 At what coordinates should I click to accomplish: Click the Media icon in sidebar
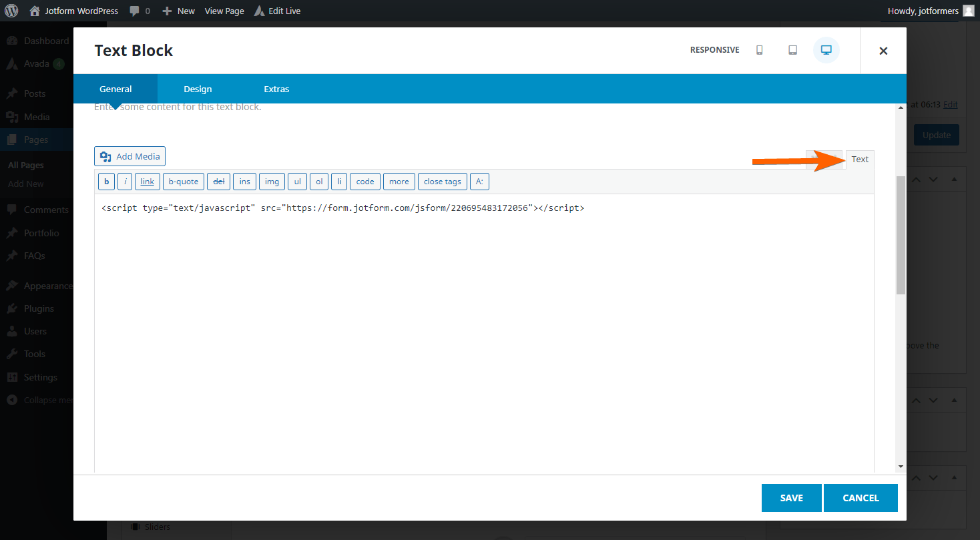pos(12,117)
